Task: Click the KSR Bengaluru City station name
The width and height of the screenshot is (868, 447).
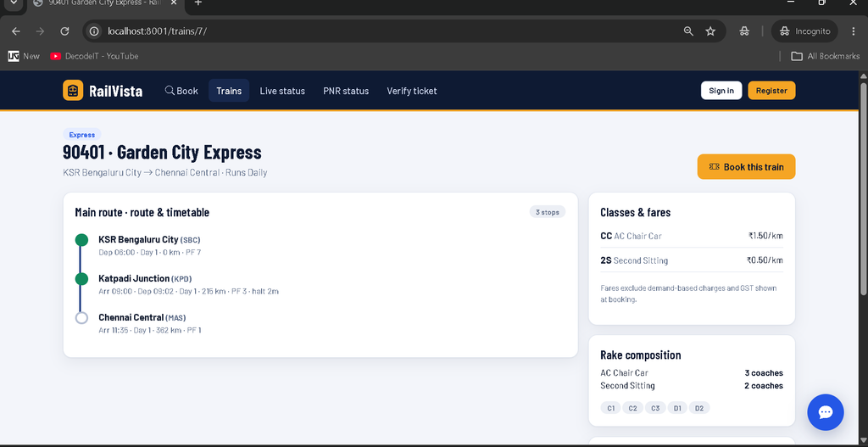Action: click(x=138, y=239)
